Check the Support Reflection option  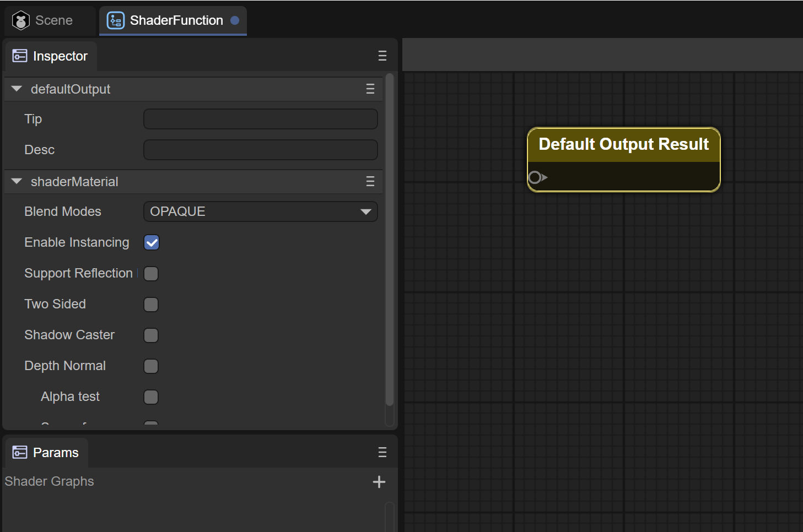151,274
